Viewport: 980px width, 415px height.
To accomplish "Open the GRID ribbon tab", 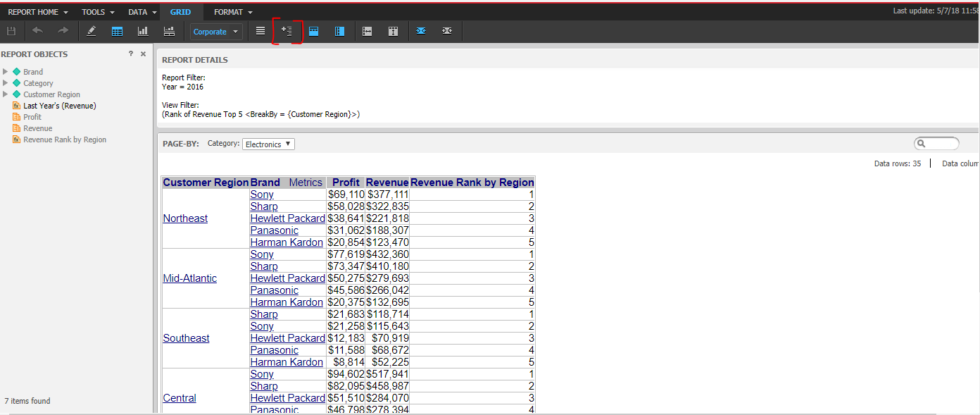I will coord(180,11).
